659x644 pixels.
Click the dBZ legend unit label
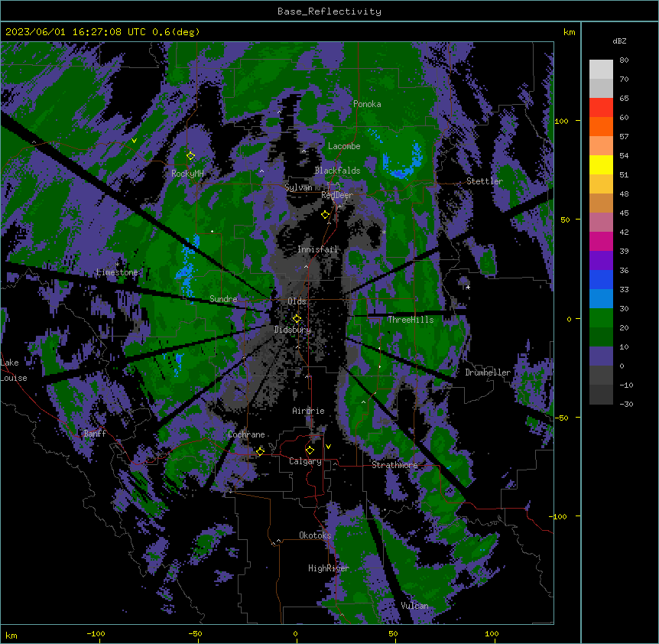click(x=619, y=41)
